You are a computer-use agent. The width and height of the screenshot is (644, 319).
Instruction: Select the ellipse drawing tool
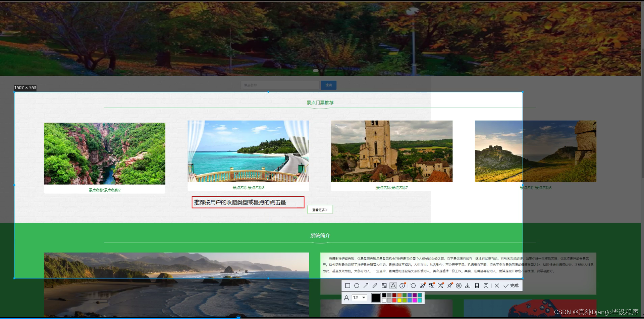pyautogui.click(x=357, y=285)
